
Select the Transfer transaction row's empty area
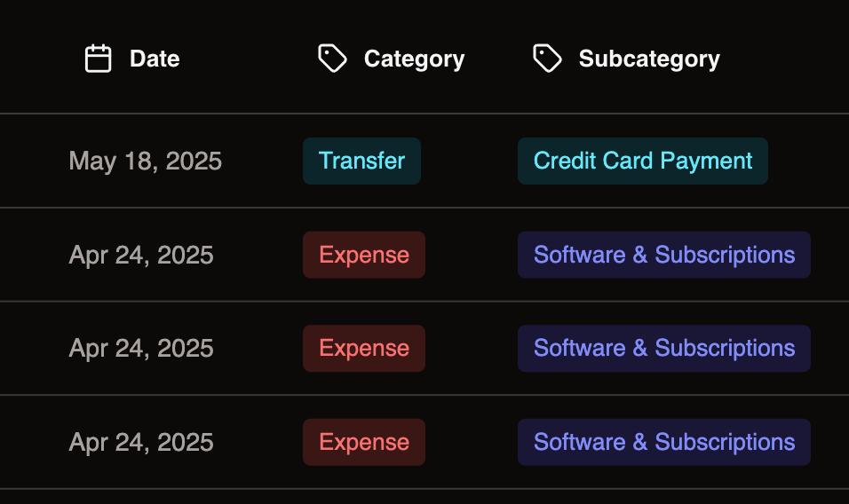pos(808,161)
